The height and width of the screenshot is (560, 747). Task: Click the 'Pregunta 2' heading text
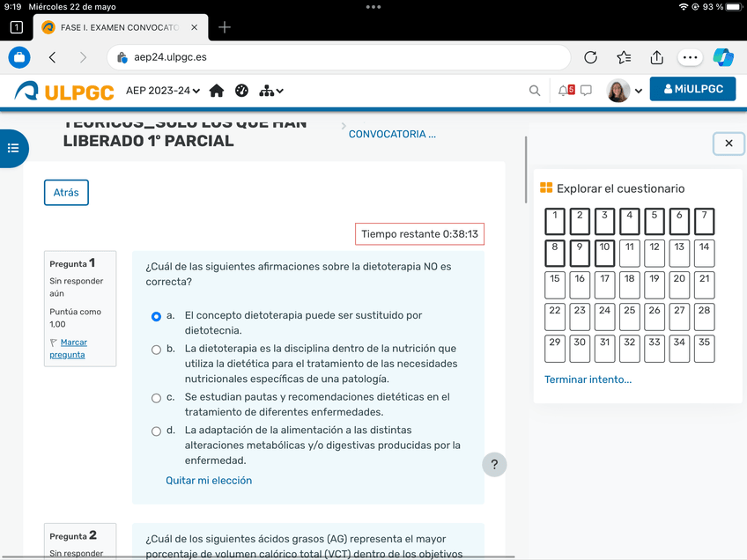(73, 535)
